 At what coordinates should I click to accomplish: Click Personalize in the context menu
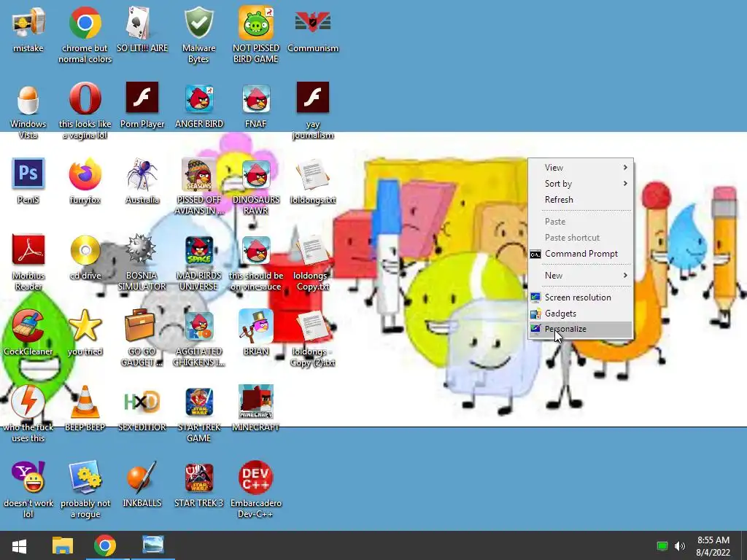581,329
